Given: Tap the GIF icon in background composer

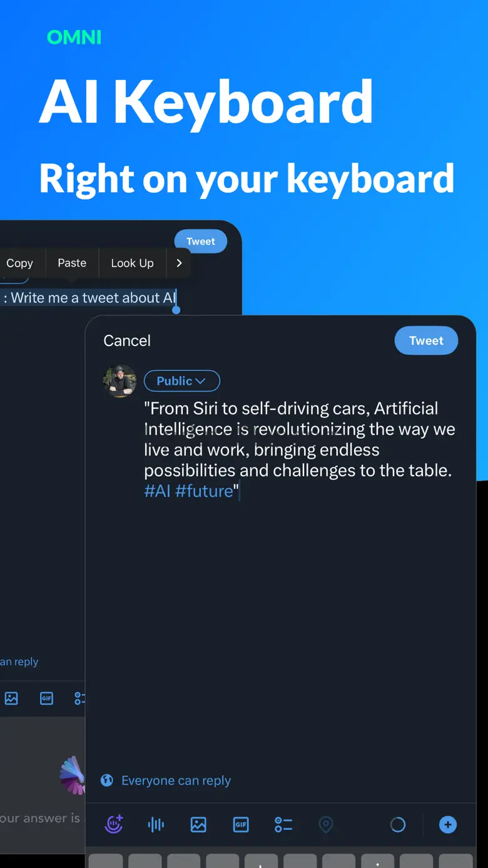Looking at the screenshot, I should tap(47, 698).
